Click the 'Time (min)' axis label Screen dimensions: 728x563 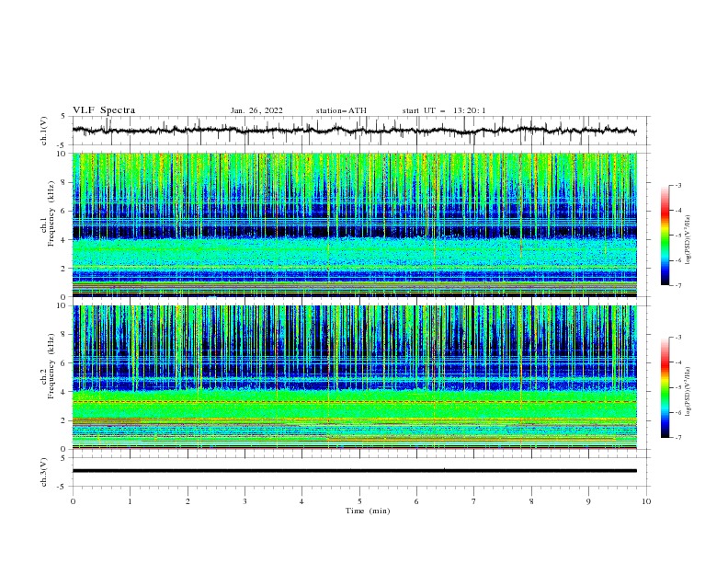pos(368,511)
